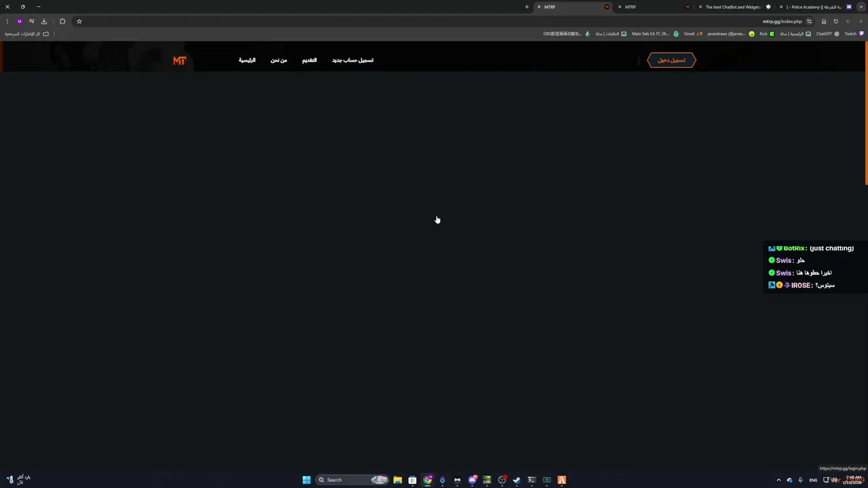Click the ENG language indicator in tray
Screen dimensions: 868x488
pyautogui.click(x=813, y=480)
